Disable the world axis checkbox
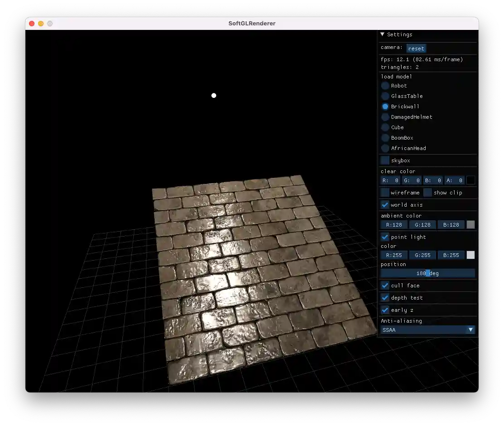This screenshot has width=504, height=426. pyautogui.click(x=385, y=205)
